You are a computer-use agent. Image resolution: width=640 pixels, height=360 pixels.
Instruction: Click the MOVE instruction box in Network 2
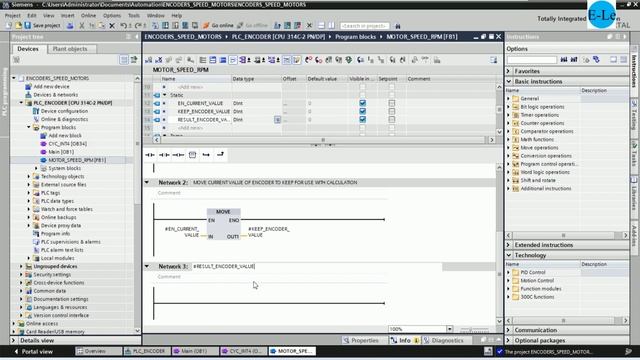(223, 224)
